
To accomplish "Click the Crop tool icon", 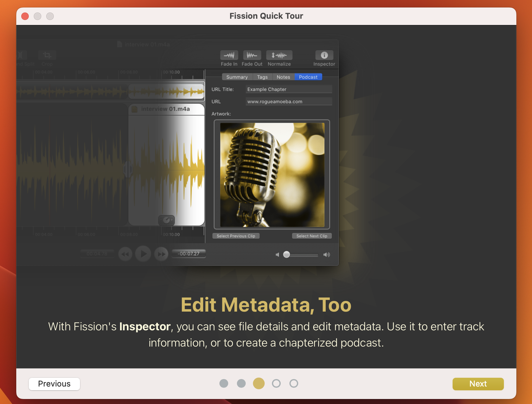I will tap(47, 55).
